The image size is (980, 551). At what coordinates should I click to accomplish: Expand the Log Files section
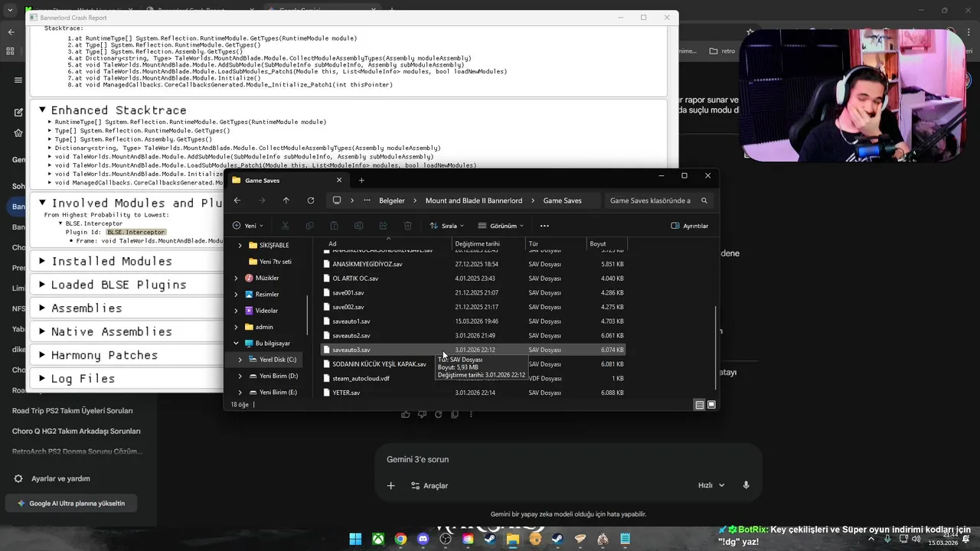click(43, 379)
